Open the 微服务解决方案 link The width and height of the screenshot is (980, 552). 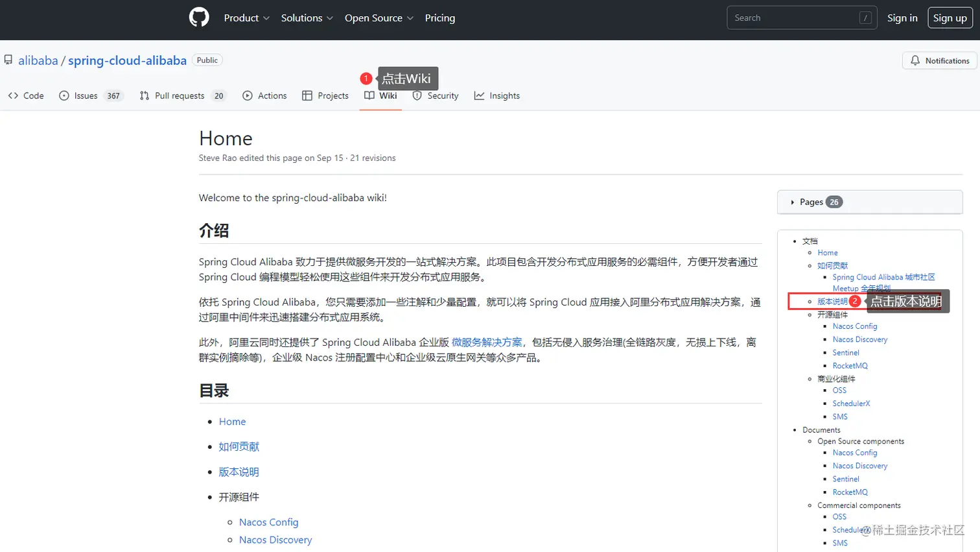(x=487, y=342)
